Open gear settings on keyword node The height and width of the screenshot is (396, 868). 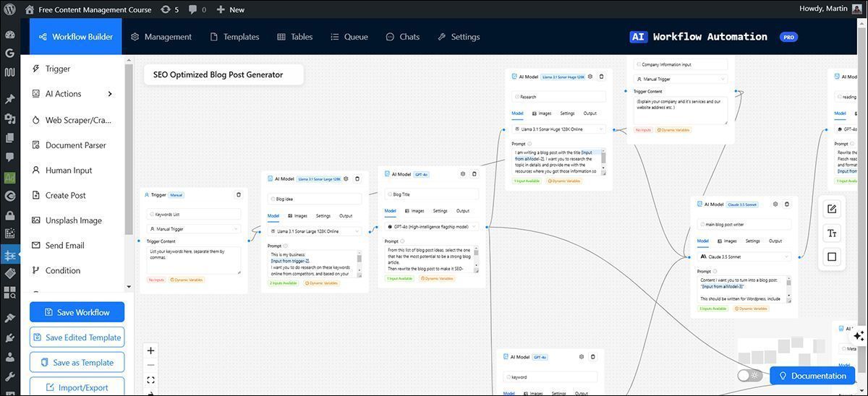(582, 356)
